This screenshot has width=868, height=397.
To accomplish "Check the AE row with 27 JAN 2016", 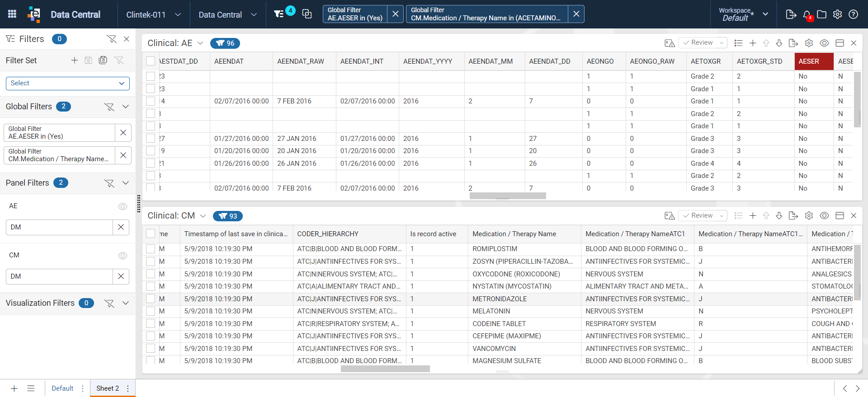I will coord(151,138).
